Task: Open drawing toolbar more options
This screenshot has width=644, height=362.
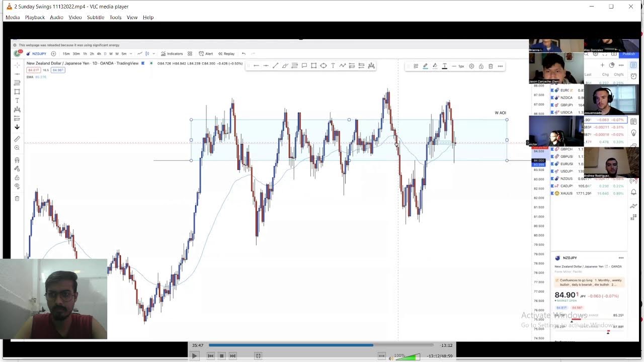Action: (x=500, y=66)
